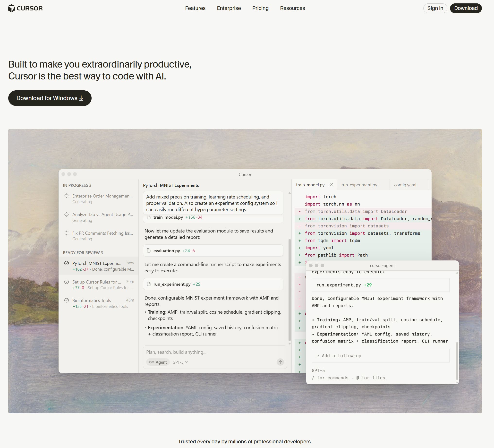Click first traffic-light dot of cursor-agent window

311,265
